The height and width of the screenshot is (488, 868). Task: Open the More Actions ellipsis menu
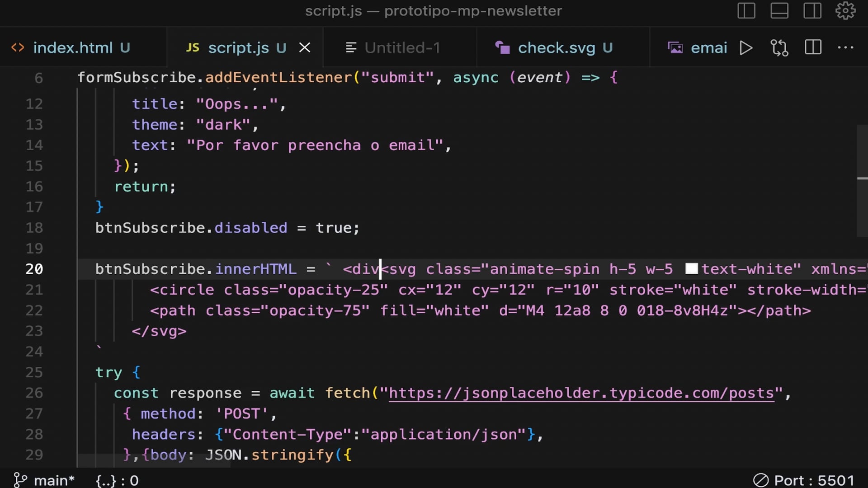point(845,48)
